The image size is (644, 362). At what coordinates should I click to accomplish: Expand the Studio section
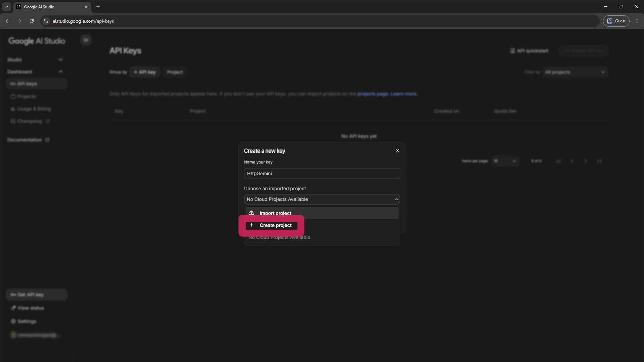click(x=35, y=60)
